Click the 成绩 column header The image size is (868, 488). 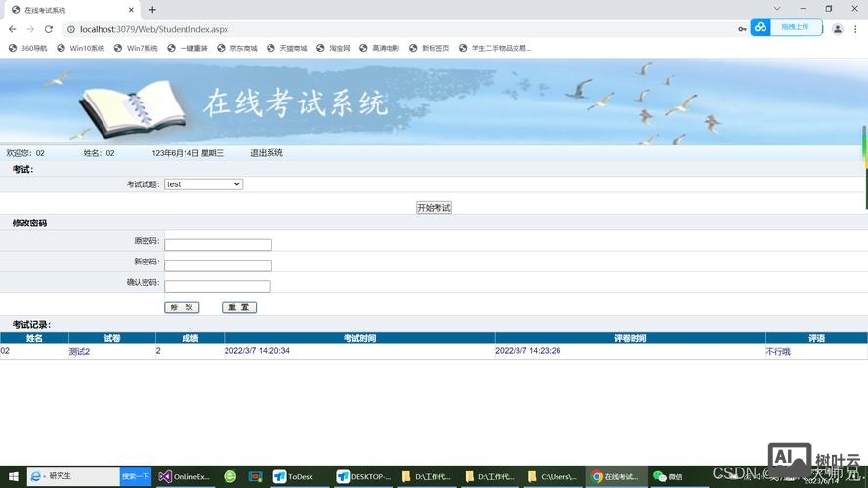(x=189, y=338)
